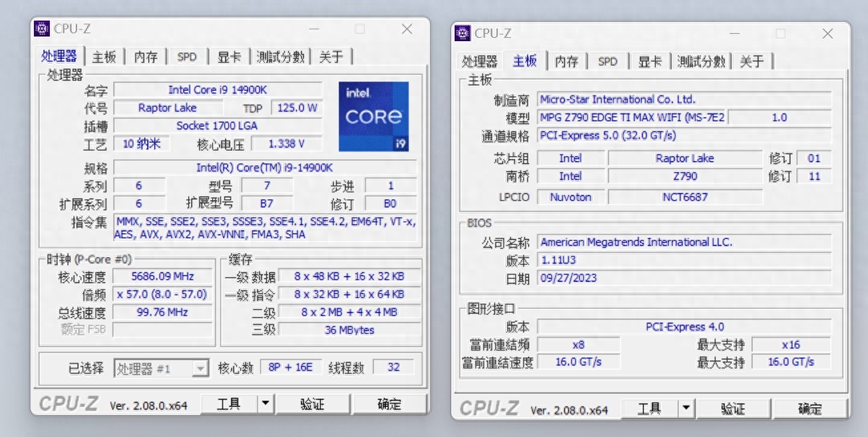Open the 显卡 tab in right window
Screen dimensions: 868x437
(650, 62)
